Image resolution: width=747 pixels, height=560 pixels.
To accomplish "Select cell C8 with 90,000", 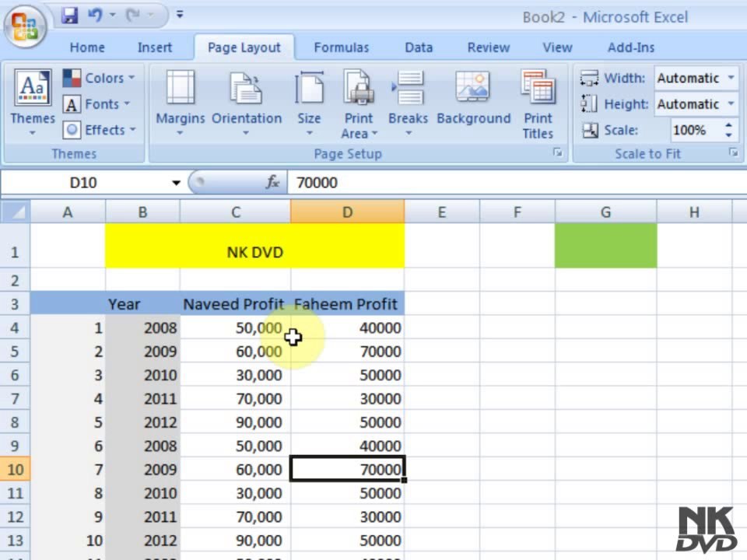I will pos(235,422).
